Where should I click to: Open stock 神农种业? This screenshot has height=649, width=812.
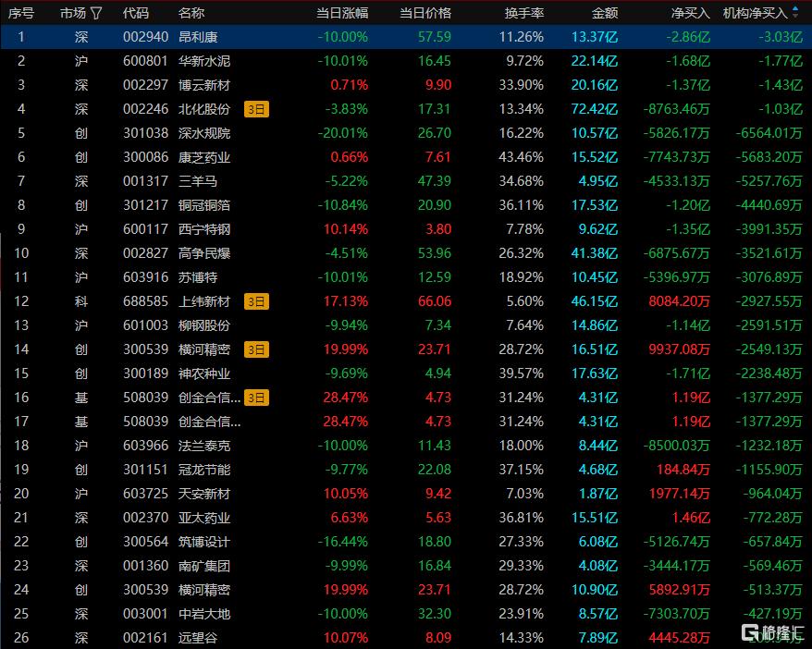(x=204, y=373)
